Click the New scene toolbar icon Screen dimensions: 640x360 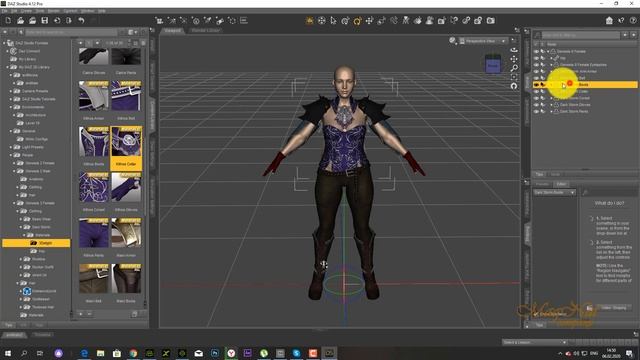8,20
